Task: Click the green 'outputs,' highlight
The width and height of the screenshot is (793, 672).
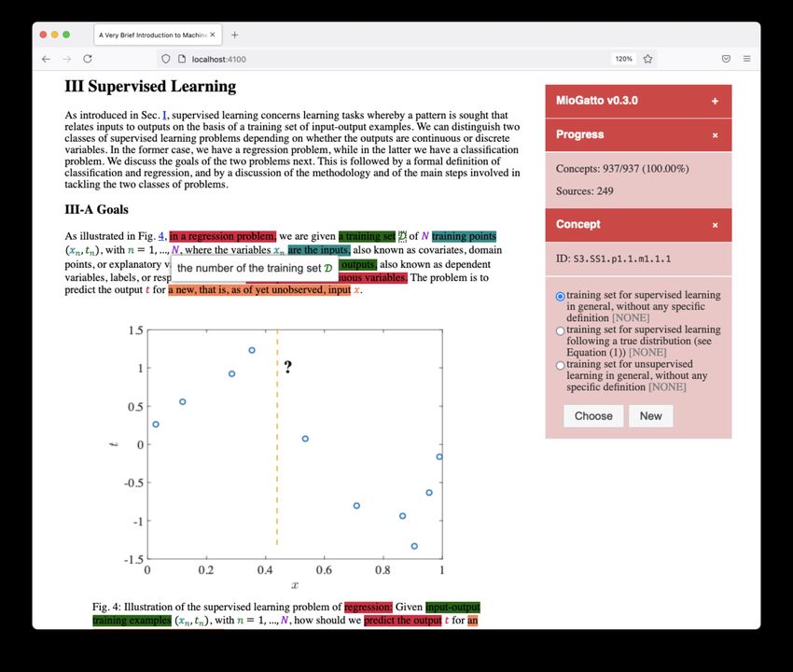Action: [358, 265]
